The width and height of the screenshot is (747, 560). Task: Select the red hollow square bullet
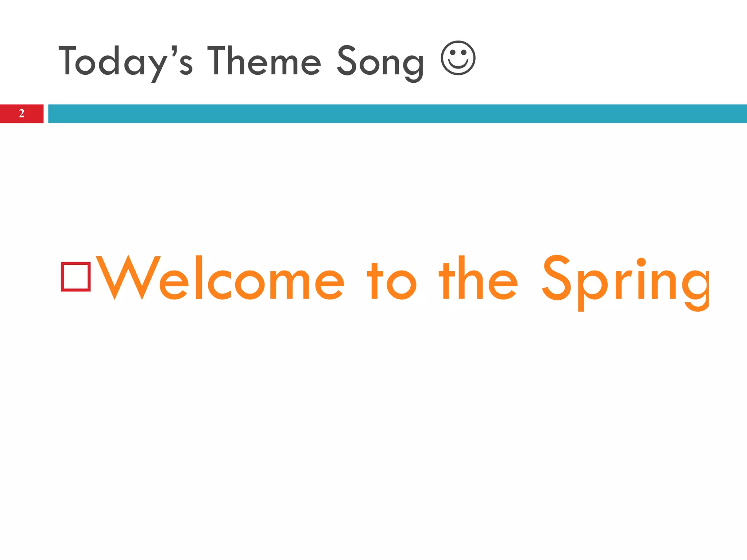(76, 277)
